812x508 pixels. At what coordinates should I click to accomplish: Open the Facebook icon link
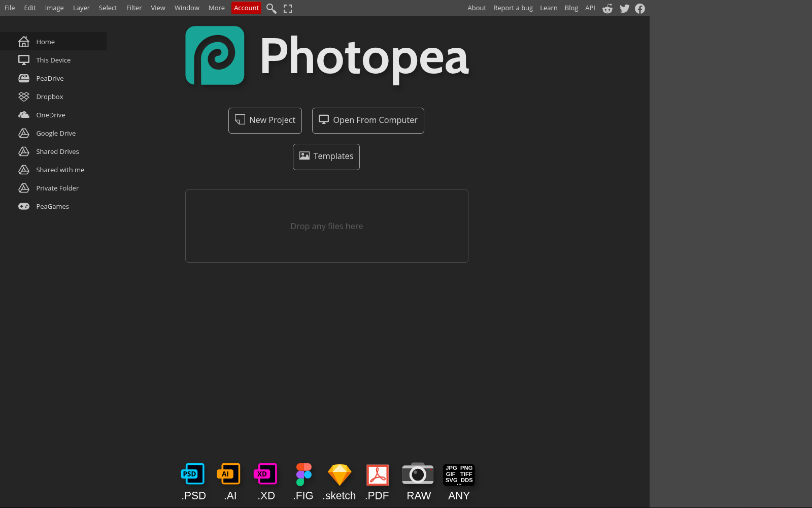640,9
